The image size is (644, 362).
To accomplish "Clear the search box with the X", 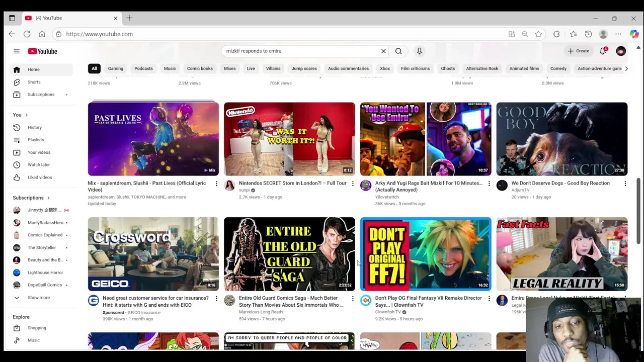I will click(x=383, y=51).
